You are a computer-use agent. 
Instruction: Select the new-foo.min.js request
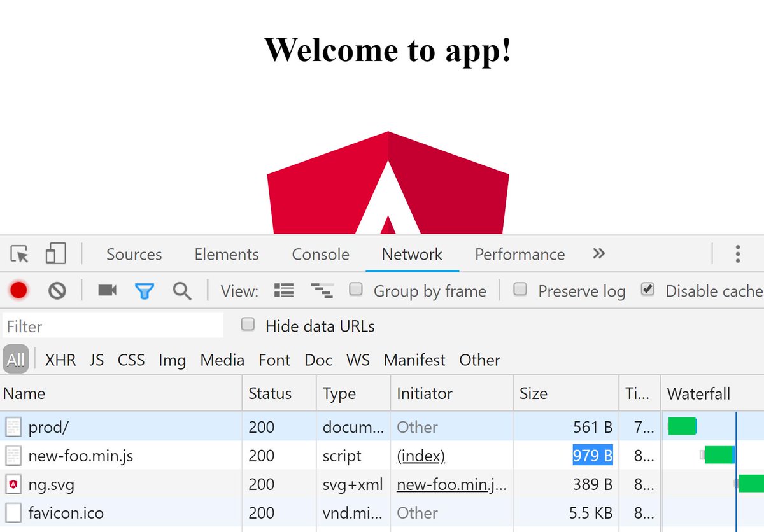click(382, 456)
